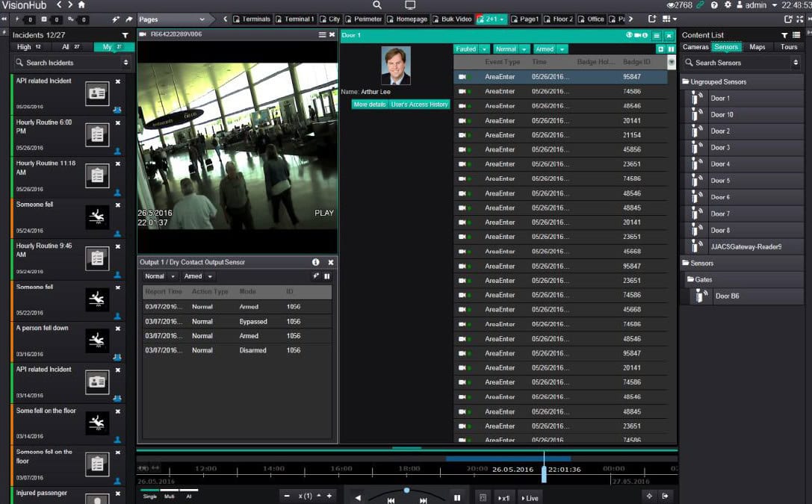Click info icon on Dry Contact Output panel
This screenshot has height=504, width=812.
(316, 262)
